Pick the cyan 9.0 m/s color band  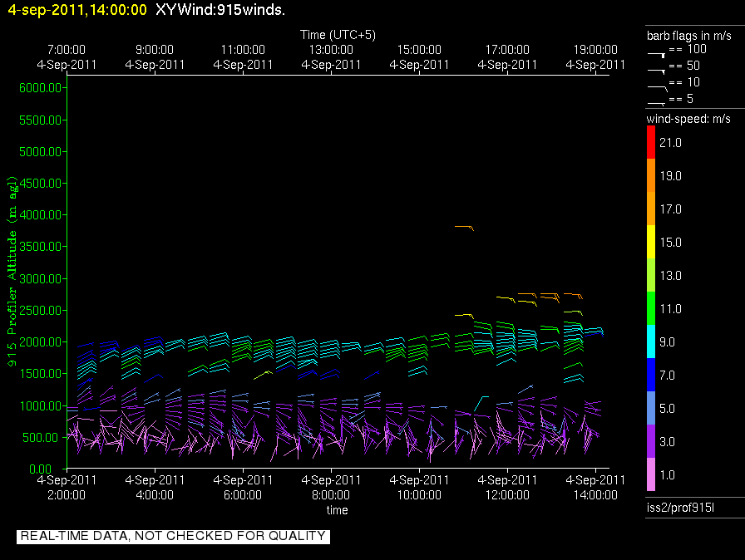coord(651,341)
